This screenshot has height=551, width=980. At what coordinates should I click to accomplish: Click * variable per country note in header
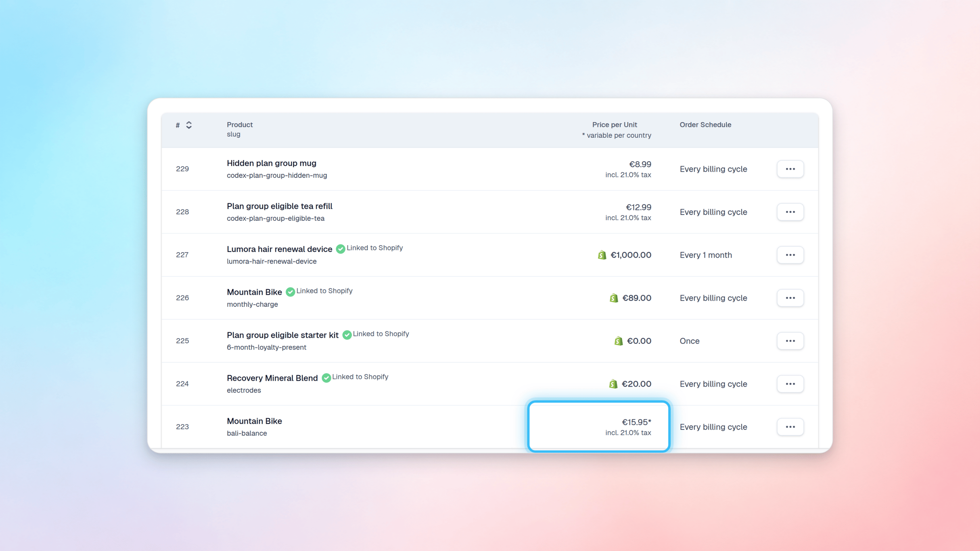616,135
